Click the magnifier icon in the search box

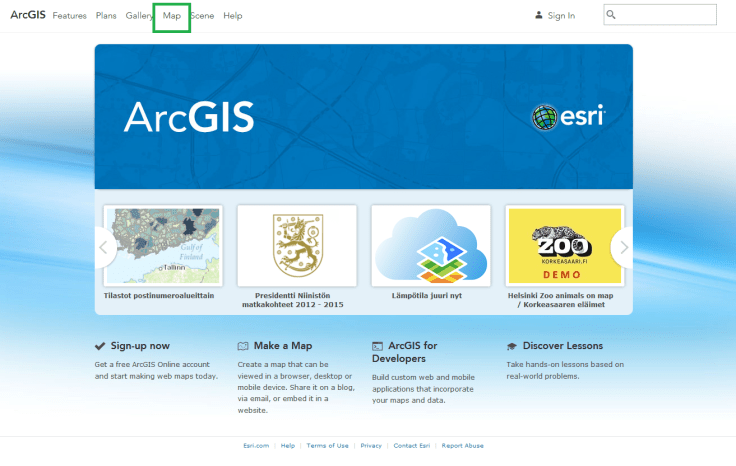click(611, 15)
